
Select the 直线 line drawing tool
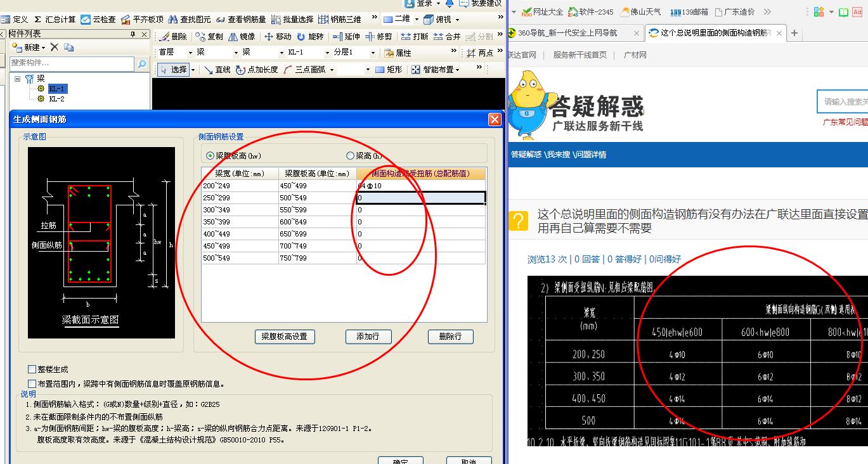[x=217, y=70]
